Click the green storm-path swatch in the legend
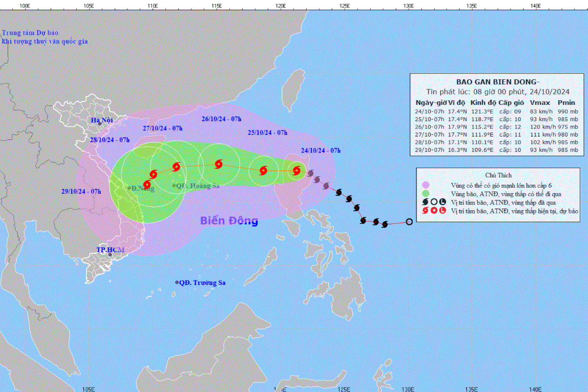Image resolution: width=588 pixels, height=392 pixels. tap(426, 194)
